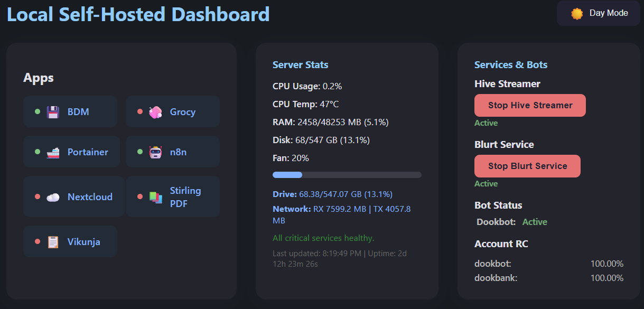Open the Nextcloud app link
644x309 pixels.
tap(90, 197)
